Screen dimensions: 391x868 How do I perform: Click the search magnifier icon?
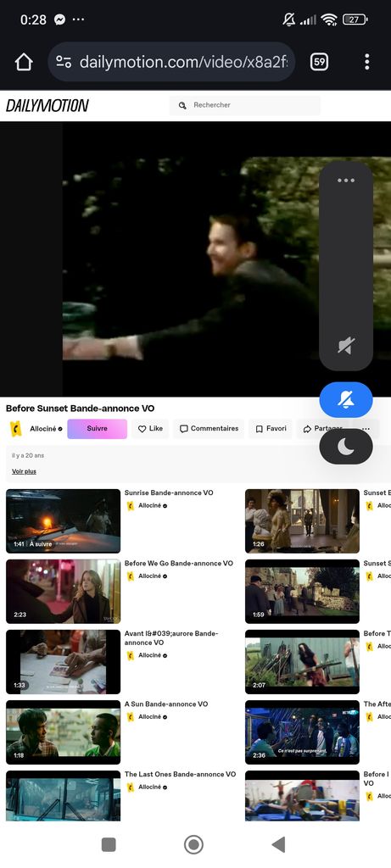coord(182,105)
